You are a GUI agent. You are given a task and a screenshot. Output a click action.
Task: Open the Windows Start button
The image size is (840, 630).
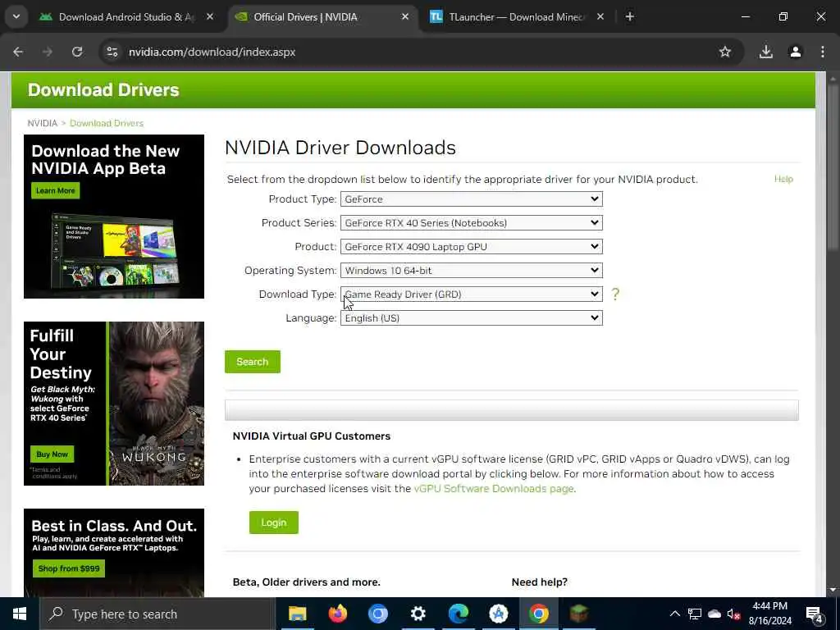(x=20, y=614)
